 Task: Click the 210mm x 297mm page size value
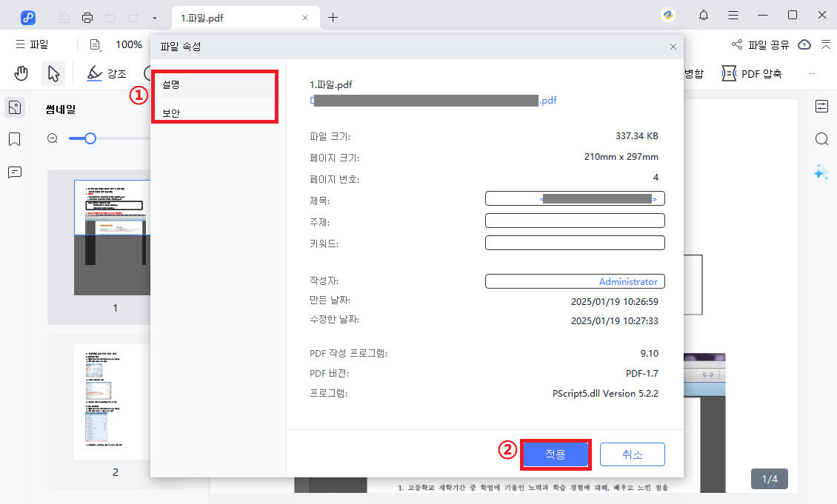621,157
